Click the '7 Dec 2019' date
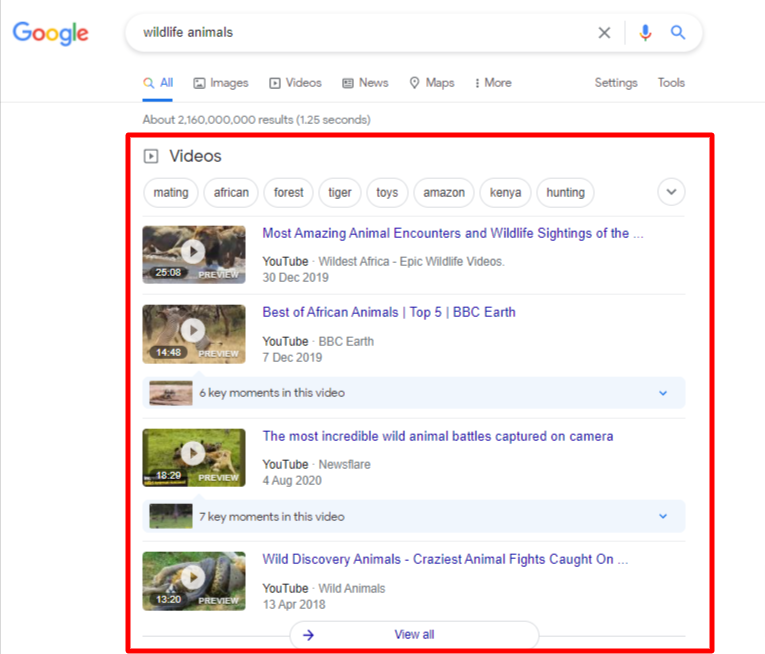The width and height of the screenshot is (765, 654). tap(292, 358)
